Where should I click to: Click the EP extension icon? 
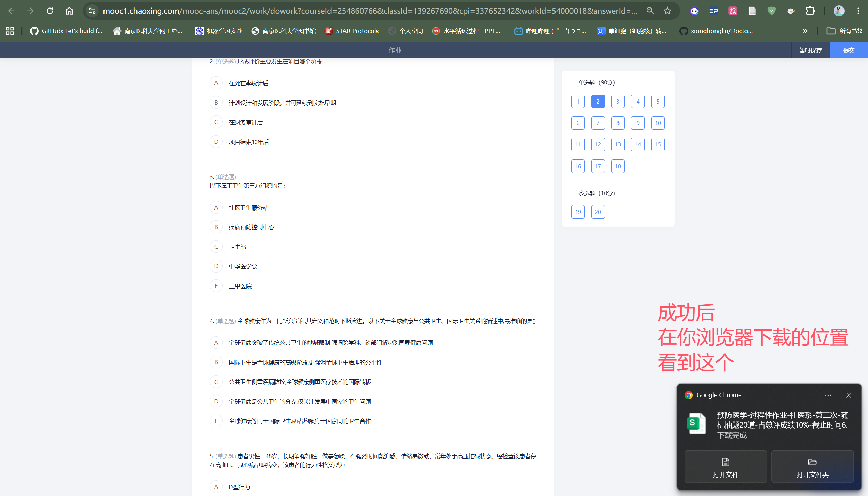713,11
